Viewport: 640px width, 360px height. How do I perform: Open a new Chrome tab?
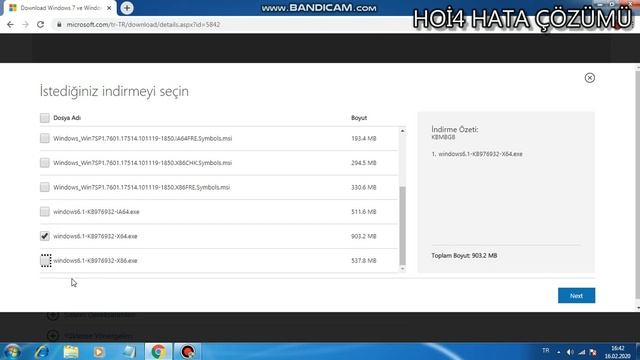[127, 8]
